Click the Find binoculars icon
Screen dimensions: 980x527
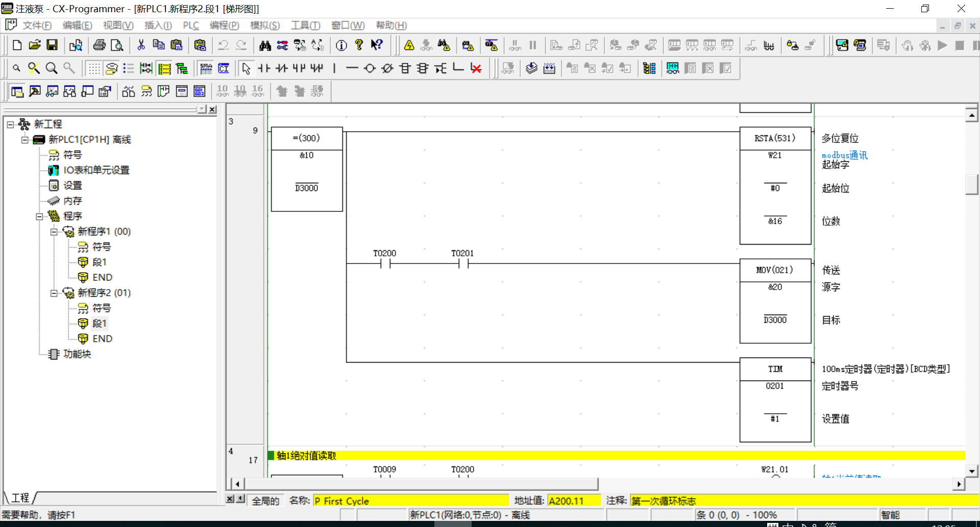(x=265, y=45)
